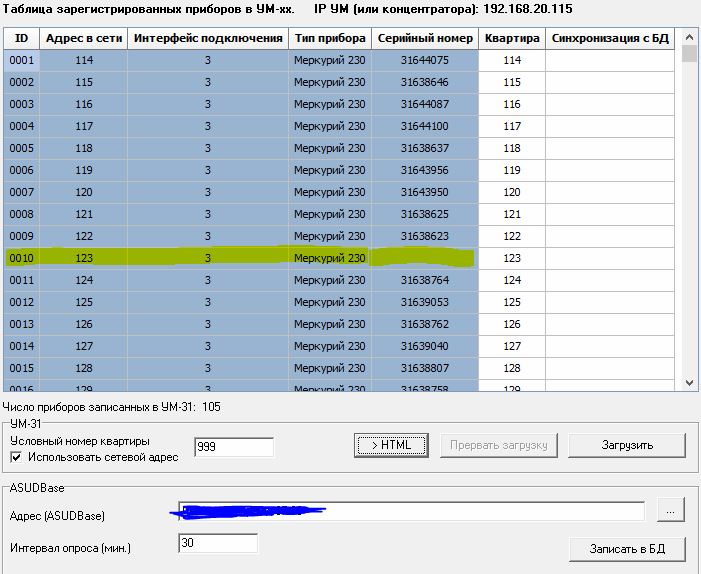
Task: Click serial number cell 31638764
Action: coord(424,280)
